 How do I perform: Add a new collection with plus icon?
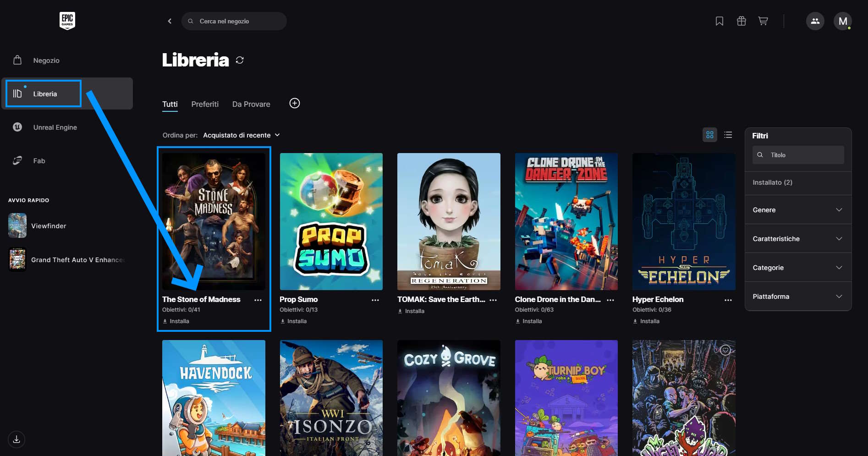point(295,104)
